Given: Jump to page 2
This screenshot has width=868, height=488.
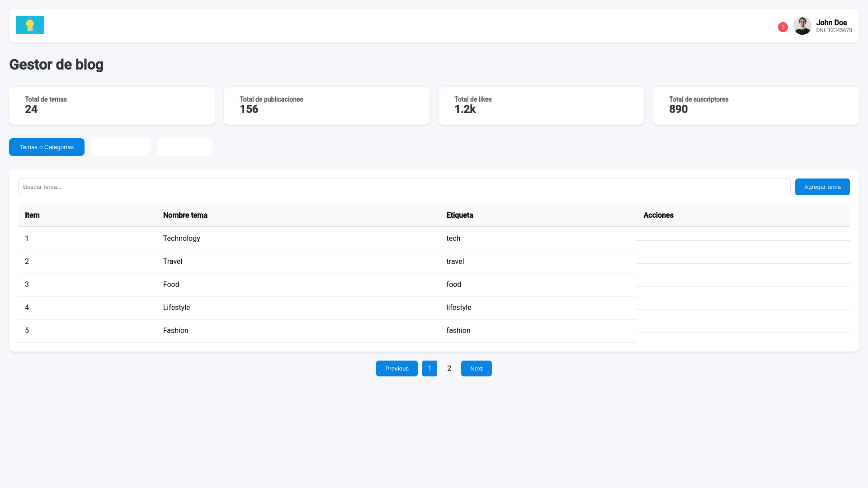Looking at the screenshot, I should tap(449, 369).
